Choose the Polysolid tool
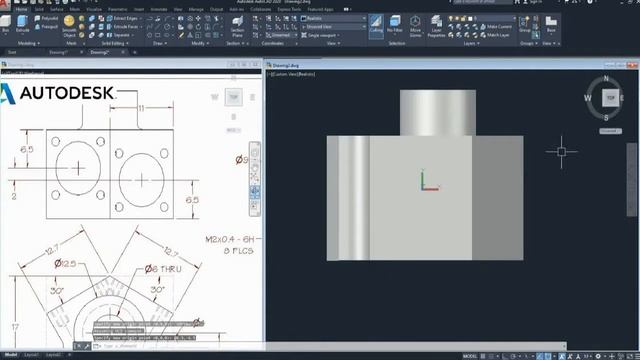The width and height of the screenshot is (640, 360). click(x=47, y=18)
